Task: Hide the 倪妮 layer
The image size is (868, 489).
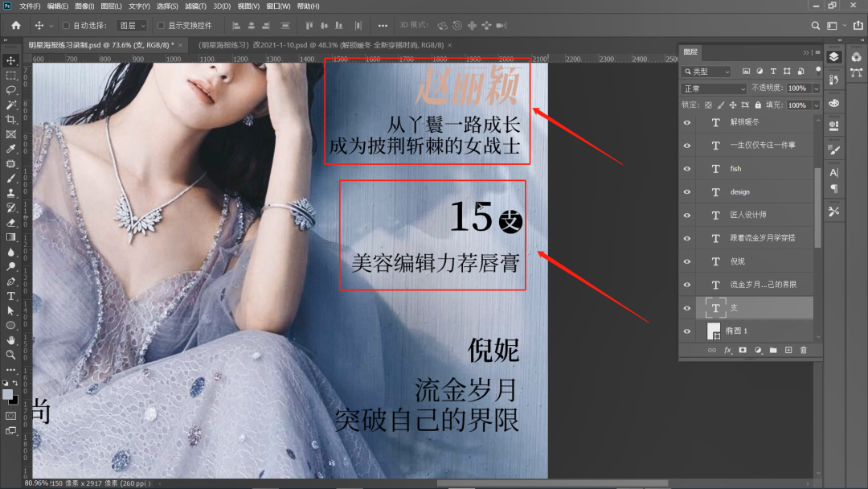Action: pyautogui.click(x=687, y=261)
